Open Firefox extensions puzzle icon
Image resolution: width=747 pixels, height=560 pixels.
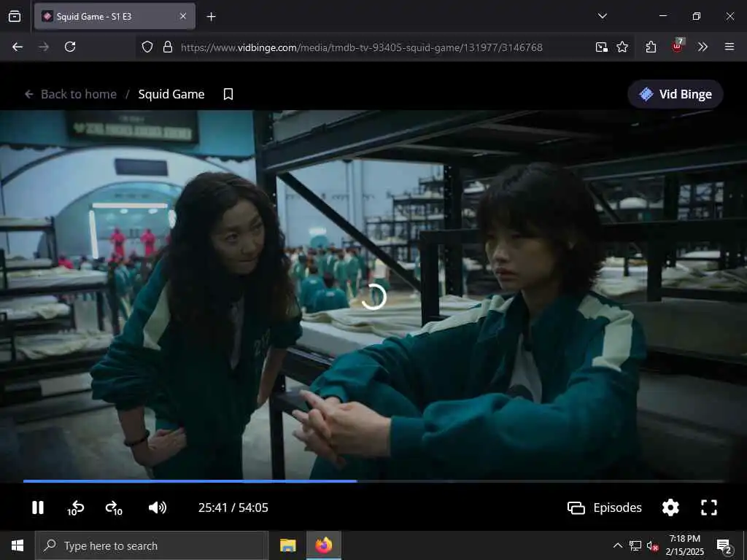[x=651, y=47]
